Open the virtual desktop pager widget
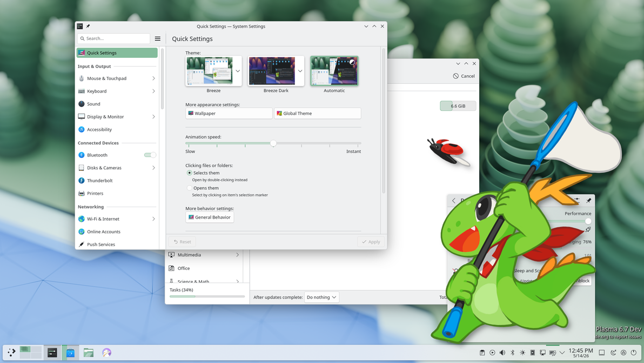This screenshot has height=363, width=644. point(30,352)
